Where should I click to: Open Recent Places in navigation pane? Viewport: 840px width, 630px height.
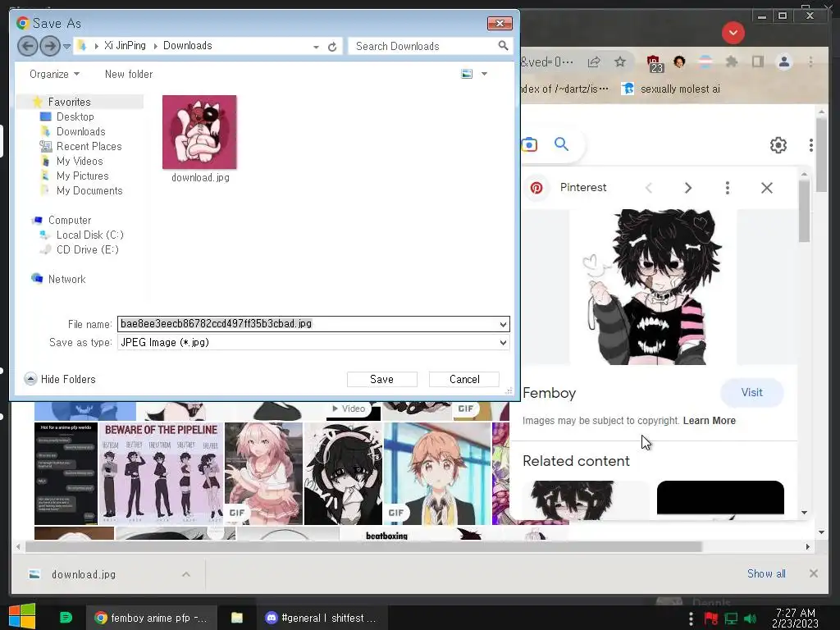click(x=89, y=146)
